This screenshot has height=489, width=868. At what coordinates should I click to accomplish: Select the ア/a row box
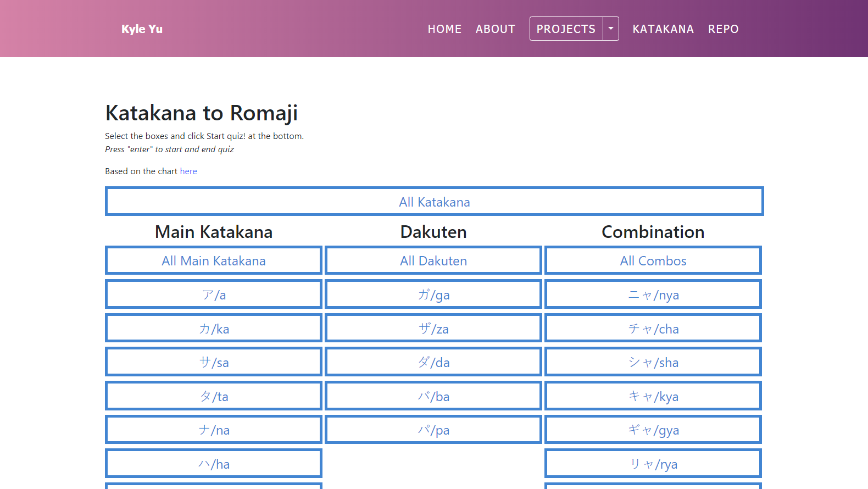tap(214, 294)
